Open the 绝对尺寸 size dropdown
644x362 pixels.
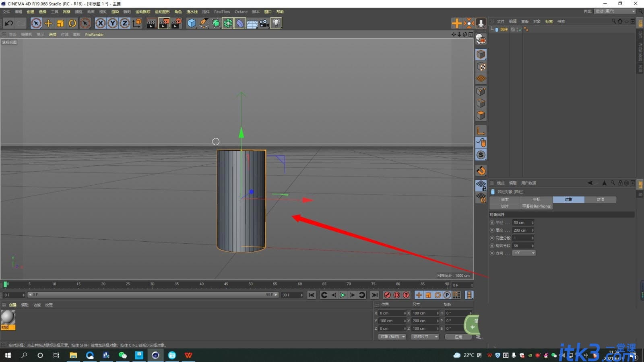[425, 337]
